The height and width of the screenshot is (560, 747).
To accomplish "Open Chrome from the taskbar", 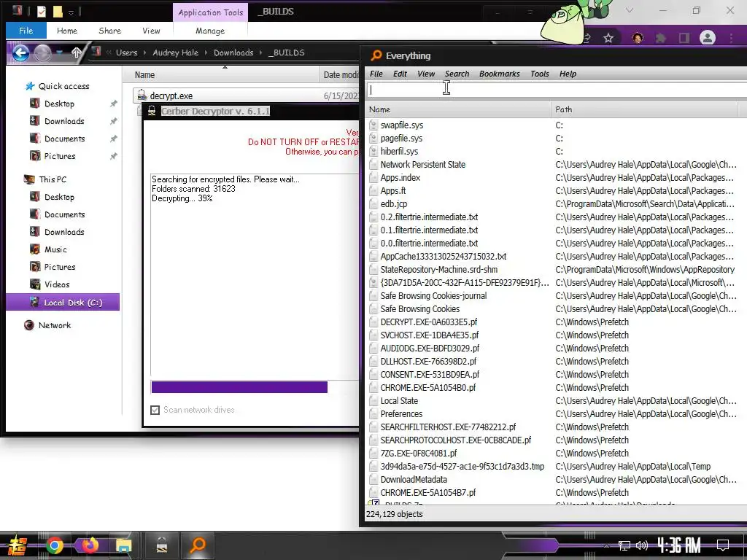I will coord(54,545).
